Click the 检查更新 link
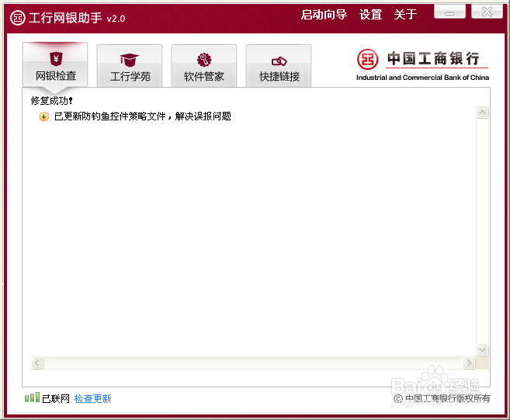 (92, 398)
